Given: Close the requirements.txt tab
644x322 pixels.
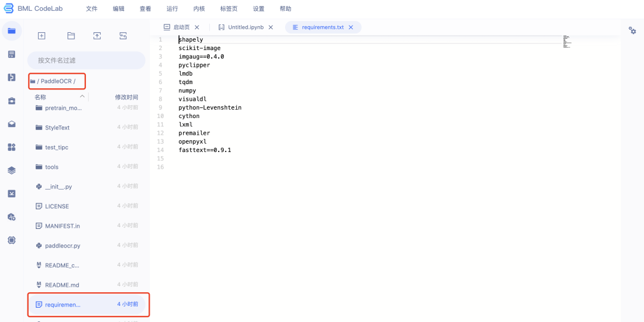Looking at the screenshot, I should click(x=351, y=27).
